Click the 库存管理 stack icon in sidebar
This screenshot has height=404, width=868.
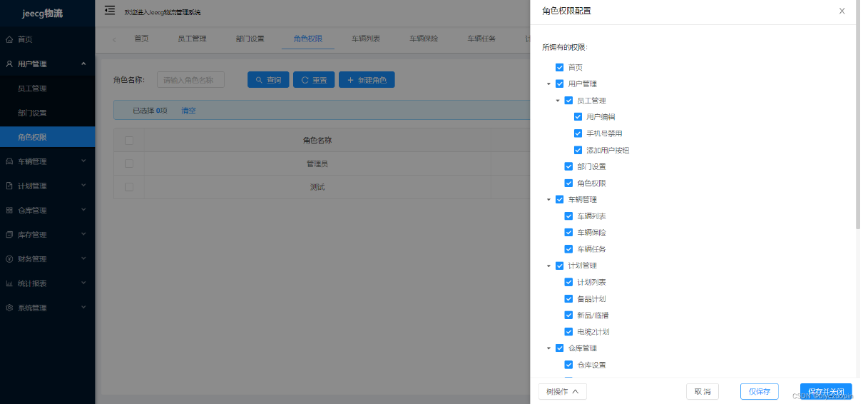point(9,235)
